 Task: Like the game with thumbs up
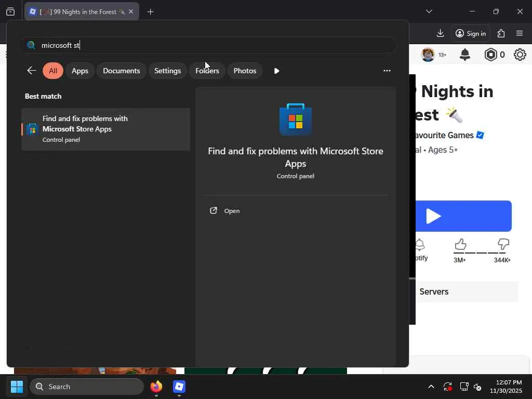point(460,244)
